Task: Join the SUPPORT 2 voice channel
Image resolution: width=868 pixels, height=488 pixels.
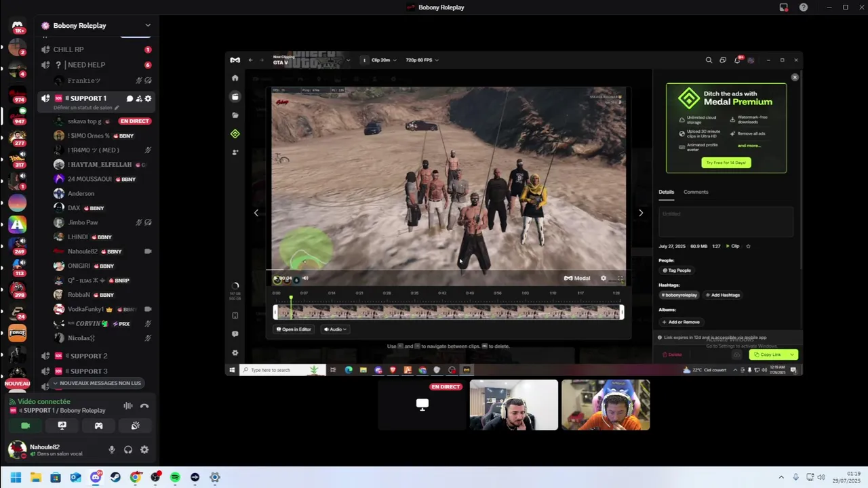Action: 96,356
